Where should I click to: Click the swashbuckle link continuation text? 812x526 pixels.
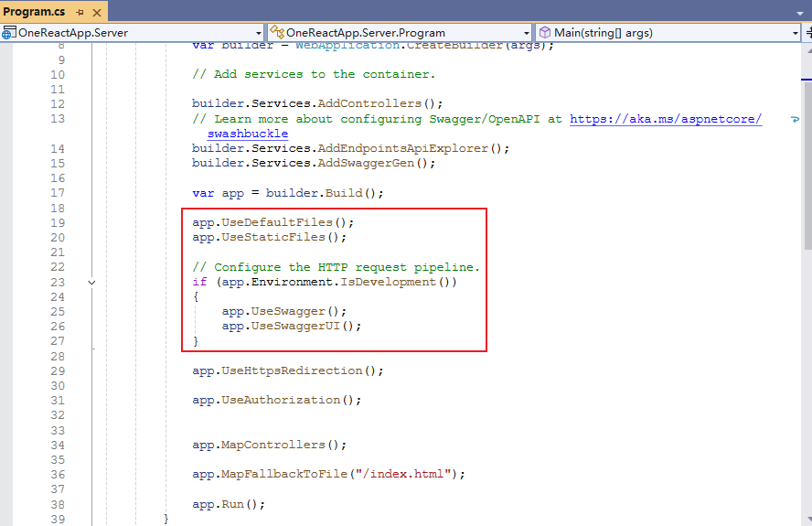coord(247,134)
